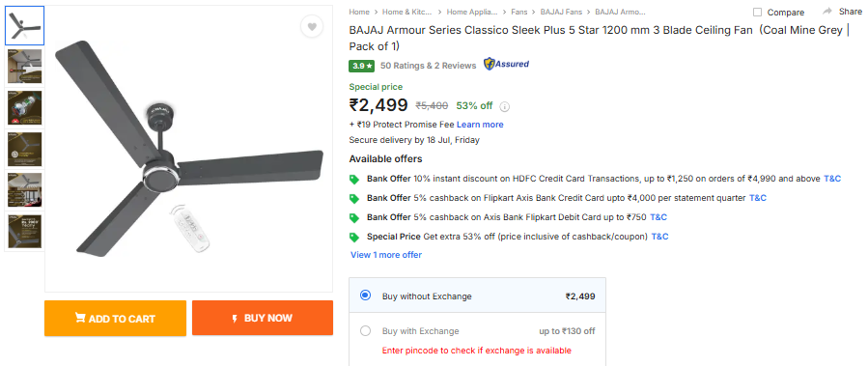Click the BUY NOW button
The image size is (868, 366).
pos(263,318)
